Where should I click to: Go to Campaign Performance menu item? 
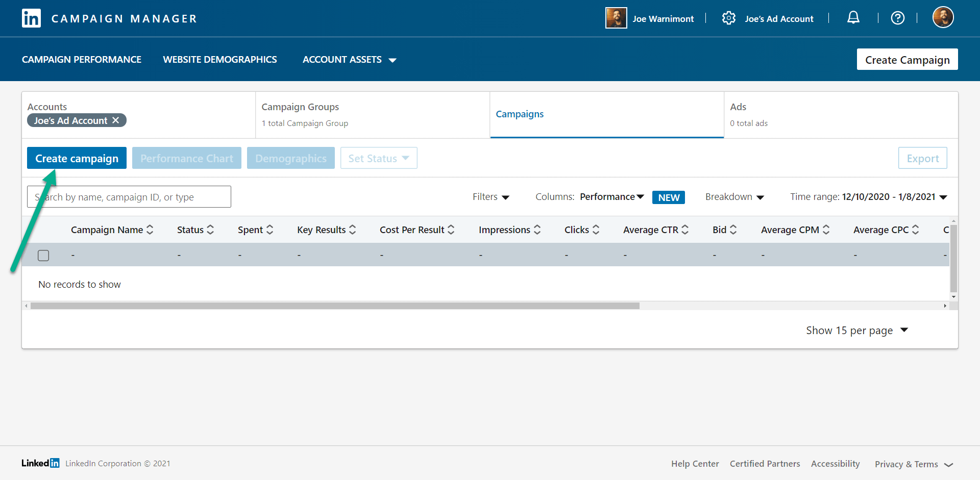click(82, 60)
